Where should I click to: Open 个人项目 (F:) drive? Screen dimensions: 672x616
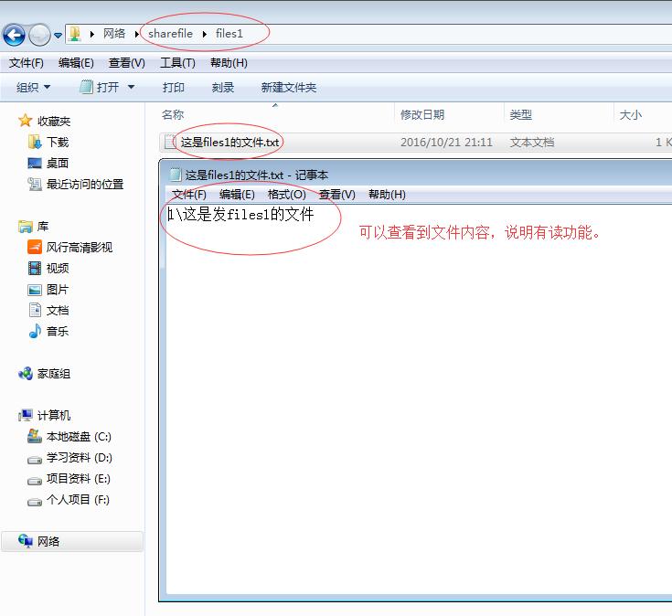pyautogui.click(x=78, y=500)
